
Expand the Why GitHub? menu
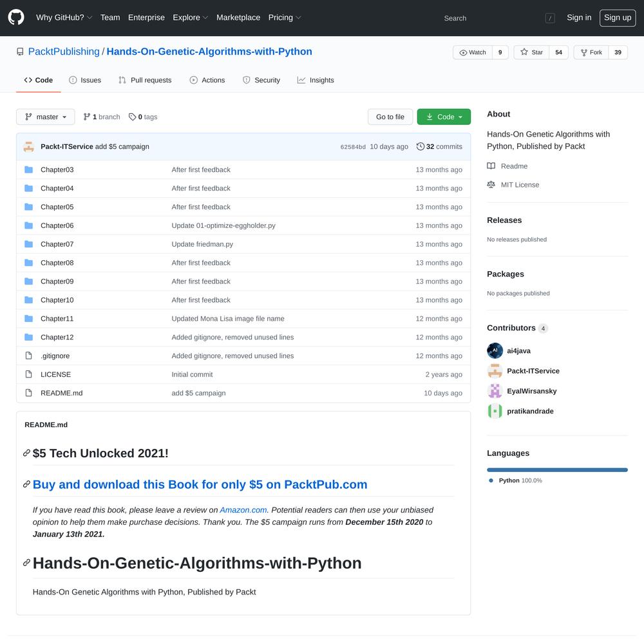coord(64,17)
